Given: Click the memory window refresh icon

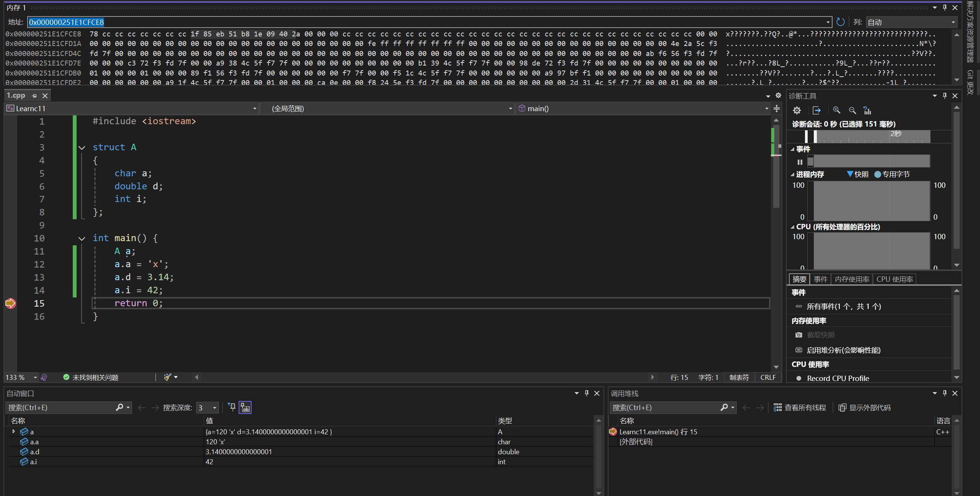Looking at the screenshot, I should (x=840, y=22).
